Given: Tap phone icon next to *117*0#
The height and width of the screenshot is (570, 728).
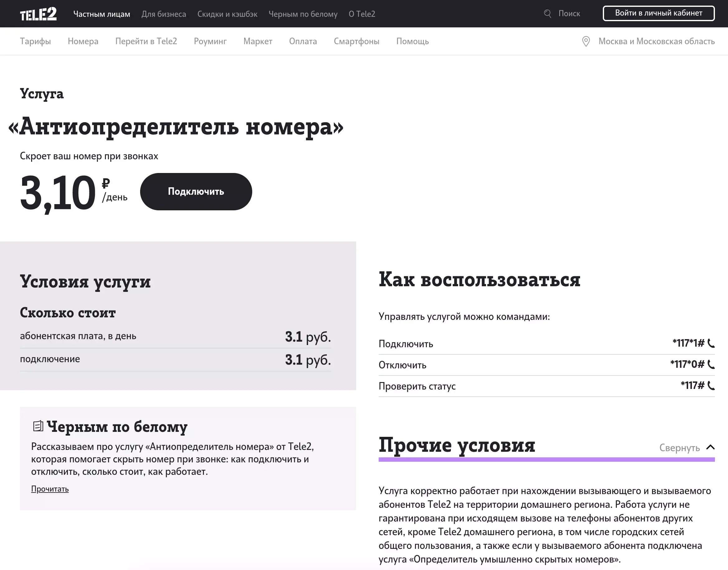Looking at the screenshot, I should pyautogui.click(x=711, y=364).
